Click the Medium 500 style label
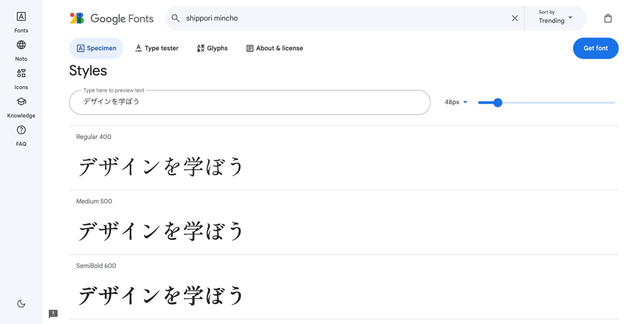 [94, 201]
